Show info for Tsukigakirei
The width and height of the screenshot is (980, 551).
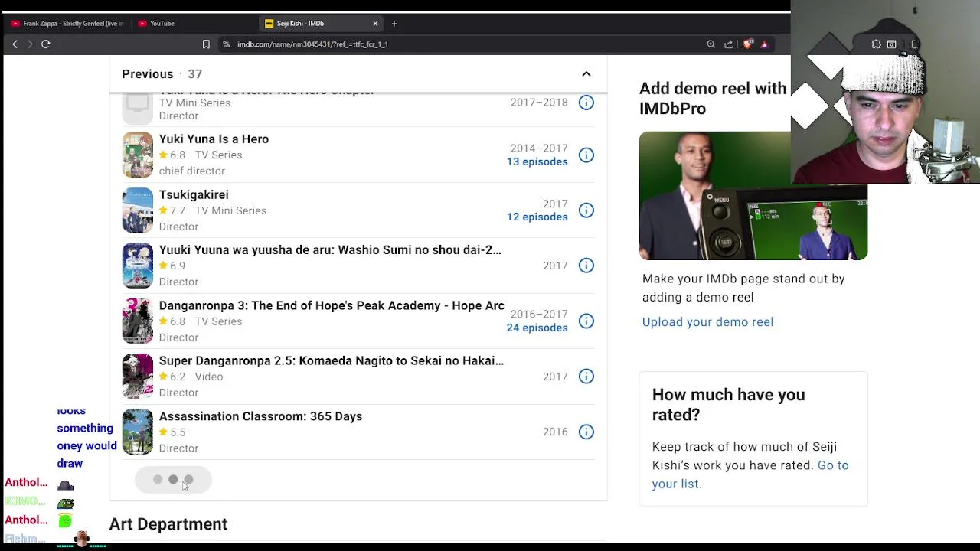tap(586, 210)
